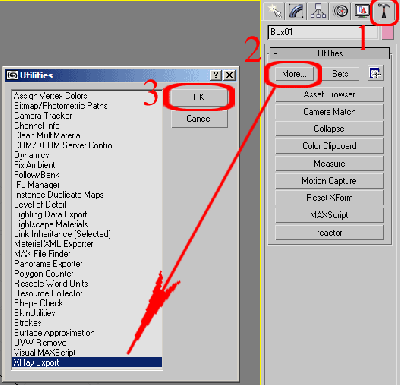The width and height of the screenshot is (400, 385).
Task: Confirm with OK in Utilities dialog
Action: coord(199,97)
